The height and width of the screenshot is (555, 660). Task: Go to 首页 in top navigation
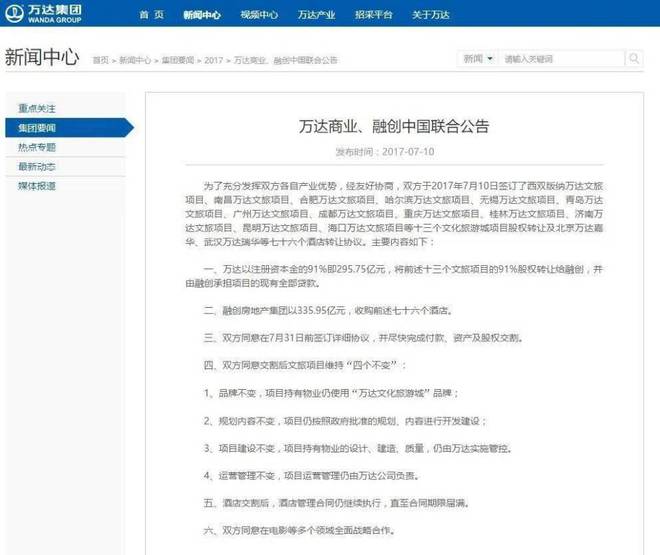click(x=152, y=15)
